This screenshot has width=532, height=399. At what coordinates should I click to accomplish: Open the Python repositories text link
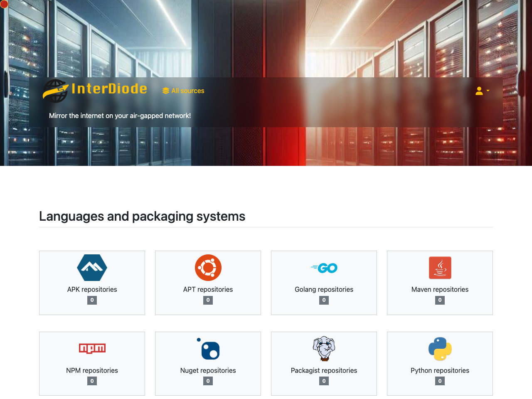(440, 370)
